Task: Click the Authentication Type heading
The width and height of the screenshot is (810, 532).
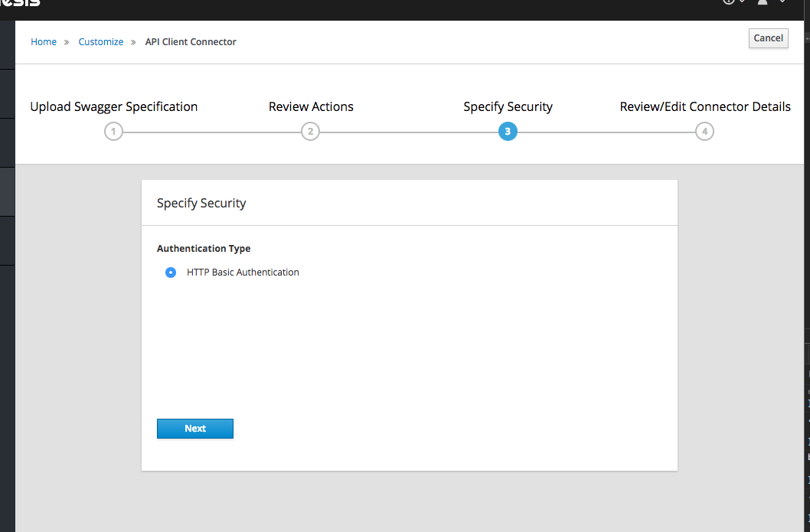Action: coord(204,249)
